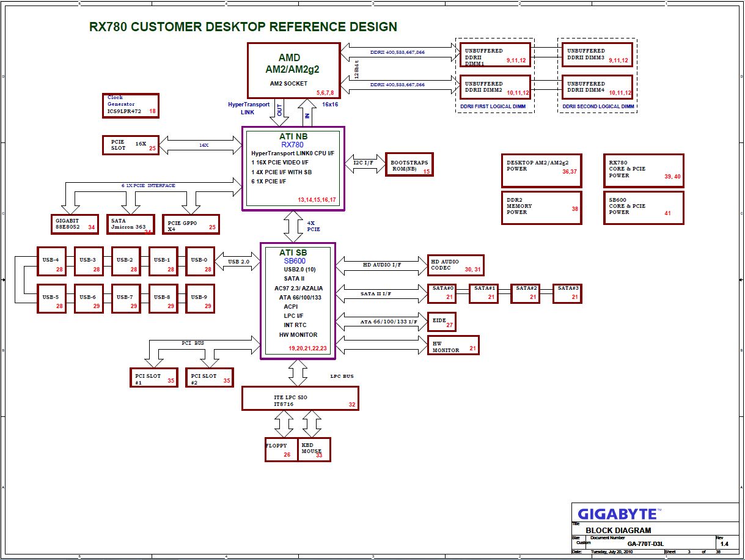Click the HD AUDIO I/F arrow label
This screenshot has width=745, height=560.
coord(382,265)
